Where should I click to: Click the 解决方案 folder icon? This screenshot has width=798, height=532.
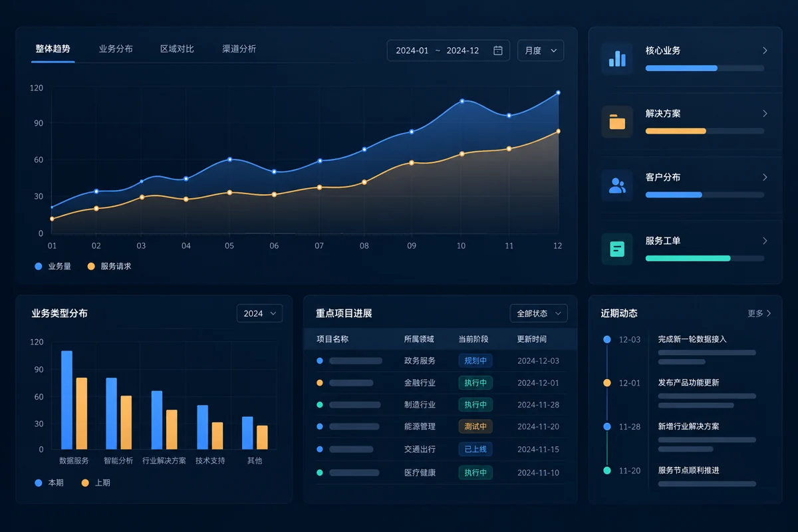[x=617, y=122]
